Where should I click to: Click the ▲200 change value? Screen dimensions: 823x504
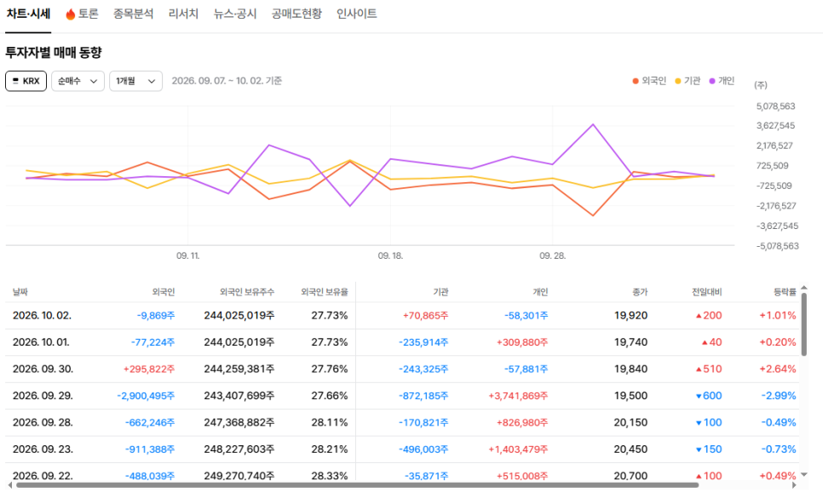coord(709,316)
